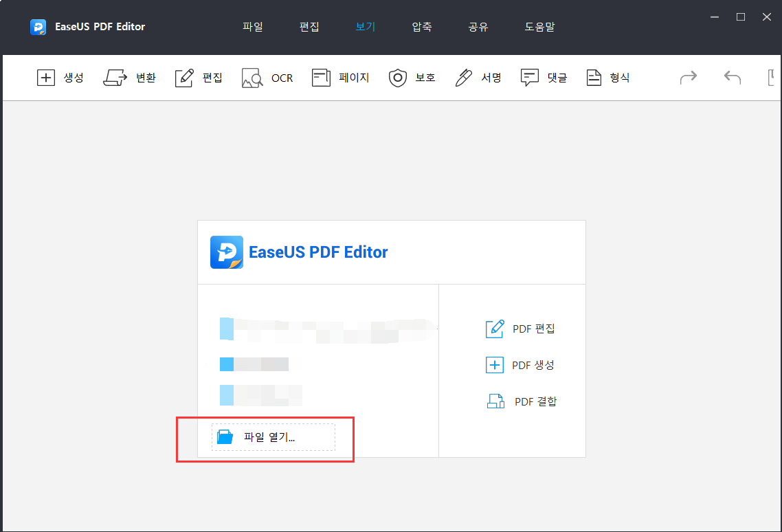Click the toolbar 편집 pencil icon
The image size is (782, 532).
pyautogui.click(x=184, y=78)
